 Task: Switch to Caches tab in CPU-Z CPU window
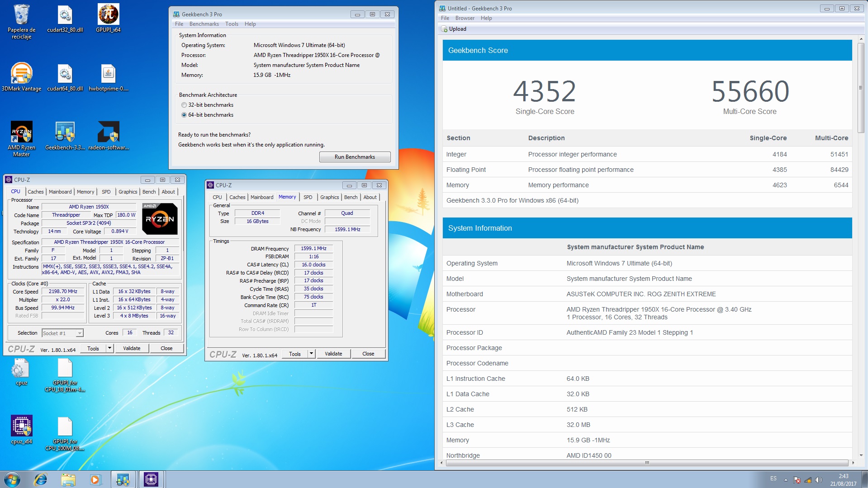point(36,192)
